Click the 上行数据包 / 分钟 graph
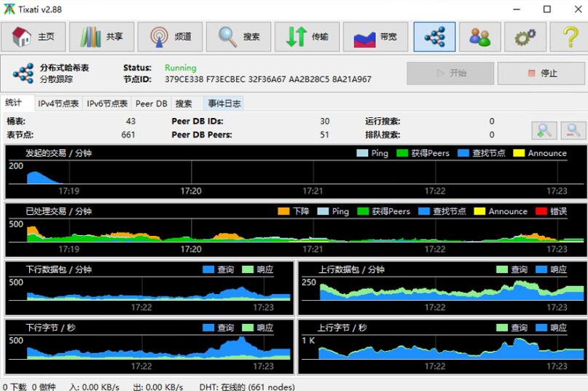The image size is (588, 391). [x=442, y=288]
